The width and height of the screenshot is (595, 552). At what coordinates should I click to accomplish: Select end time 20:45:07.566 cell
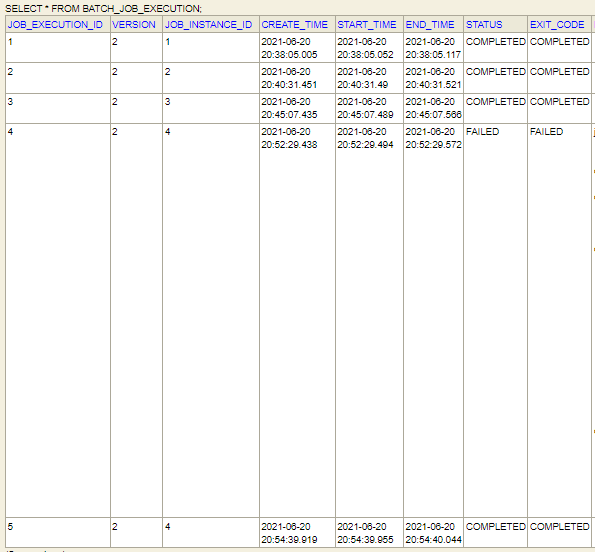click(x=433, y=108)
